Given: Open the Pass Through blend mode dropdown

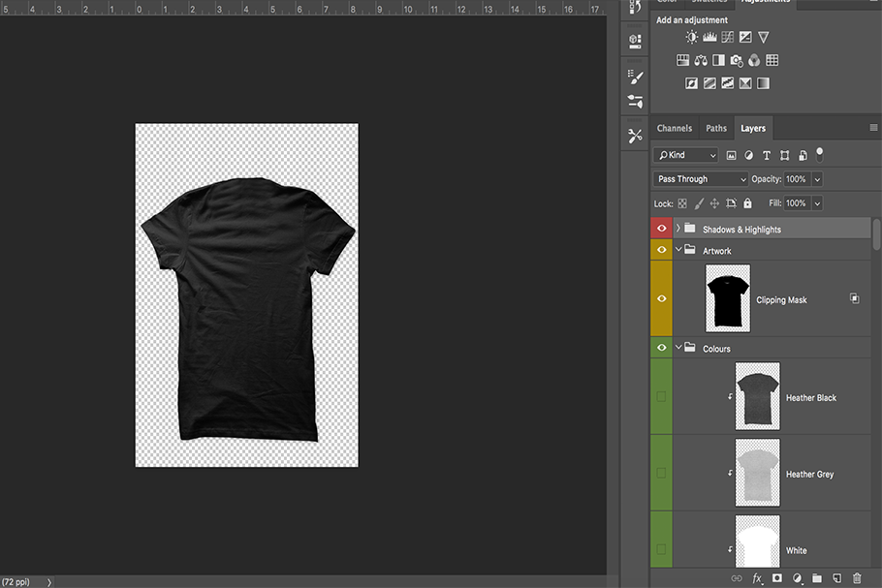Looking at the screenshot, I should click(701, 179).
